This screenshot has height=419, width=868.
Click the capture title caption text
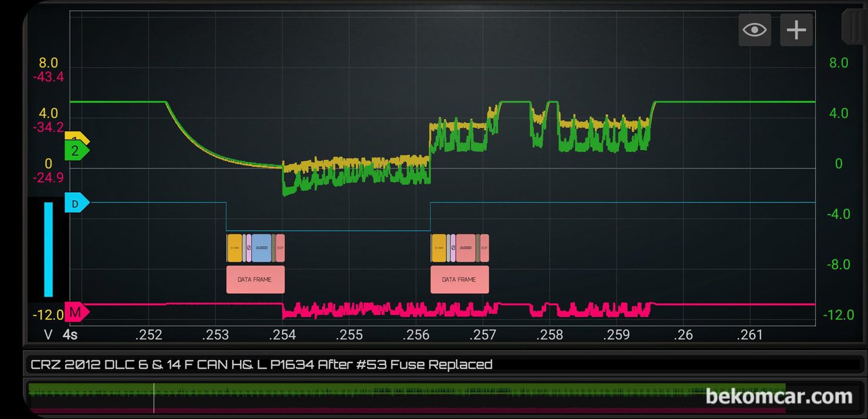[261, 364]
